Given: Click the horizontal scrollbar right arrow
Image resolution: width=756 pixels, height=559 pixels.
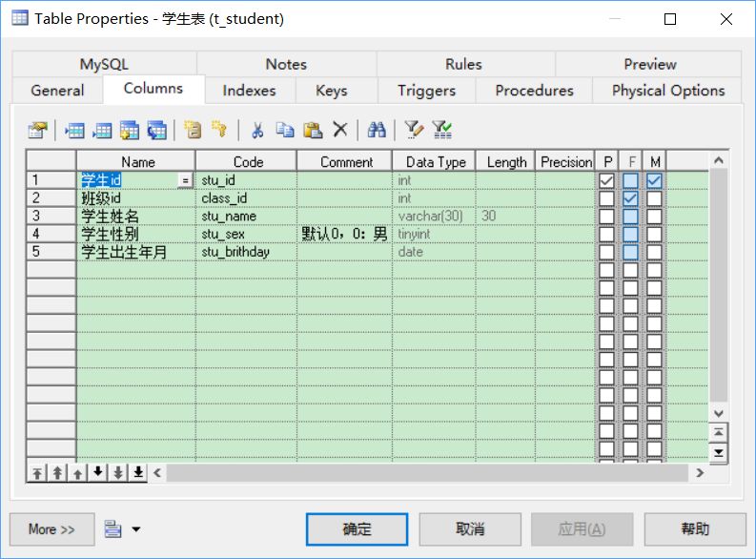Looking at the screenshot, I should click(700, 472).
